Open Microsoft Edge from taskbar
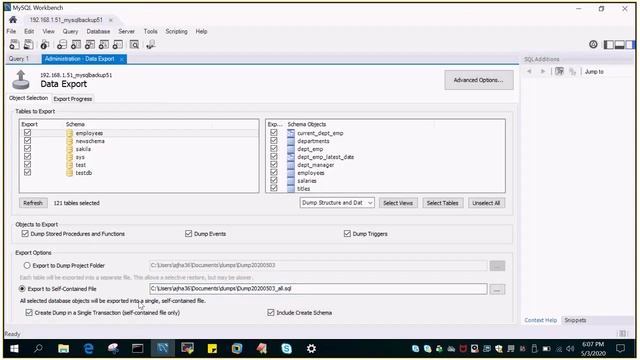640x360 pixels. click(x=88, y=349)
